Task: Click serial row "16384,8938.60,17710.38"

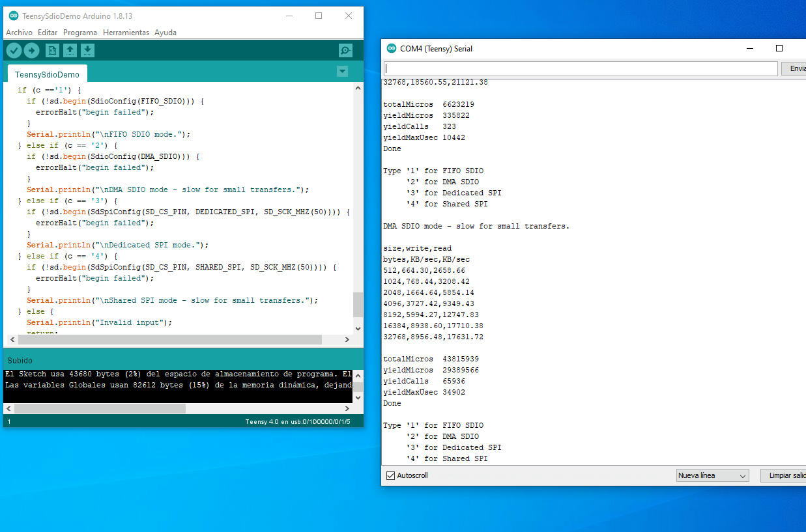Action: (433, 326)
